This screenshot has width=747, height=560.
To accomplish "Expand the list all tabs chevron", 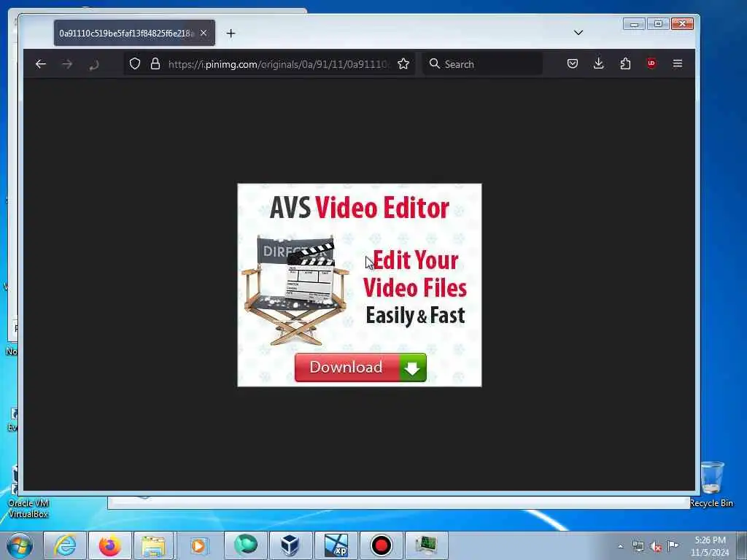I will [578, 33].
